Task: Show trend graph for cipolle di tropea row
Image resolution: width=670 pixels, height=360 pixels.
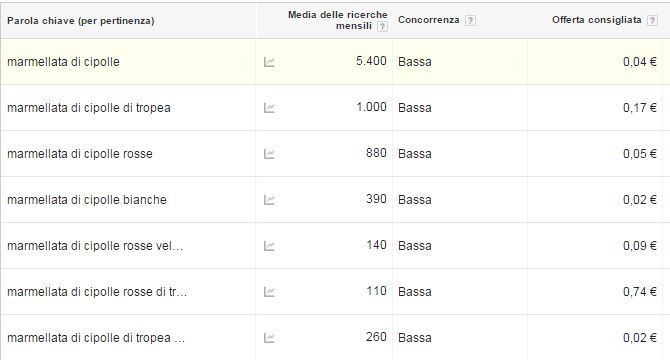Action: (x=269, y=108)
